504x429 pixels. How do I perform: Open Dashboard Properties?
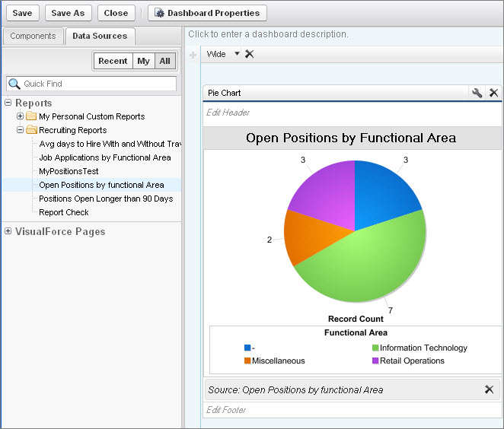(207, 13)
